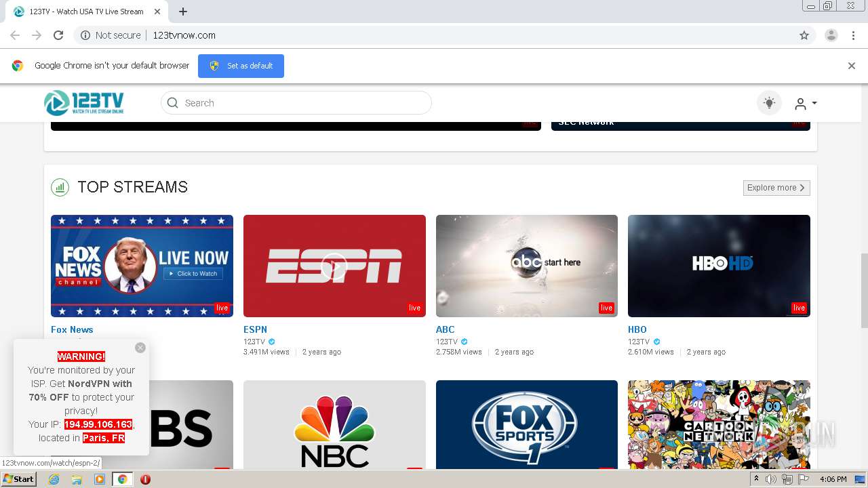Click into the Search field

coord(296,103)
